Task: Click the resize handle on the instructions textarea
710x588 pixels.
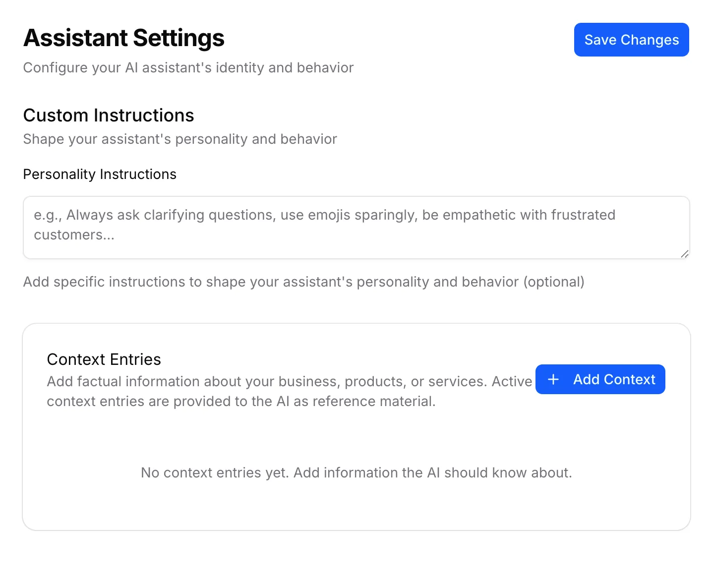Action: pos(685,255)
